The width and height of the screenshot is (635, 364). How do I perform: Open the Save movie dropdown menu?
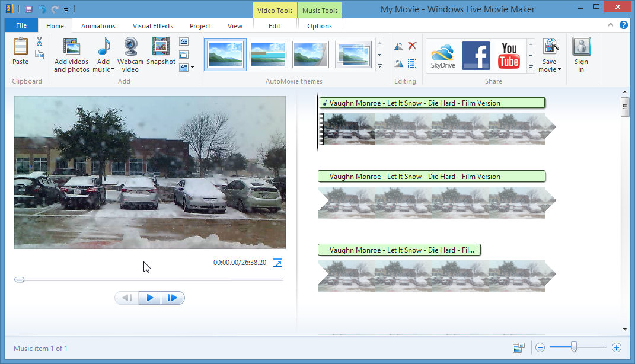[550, 69]
